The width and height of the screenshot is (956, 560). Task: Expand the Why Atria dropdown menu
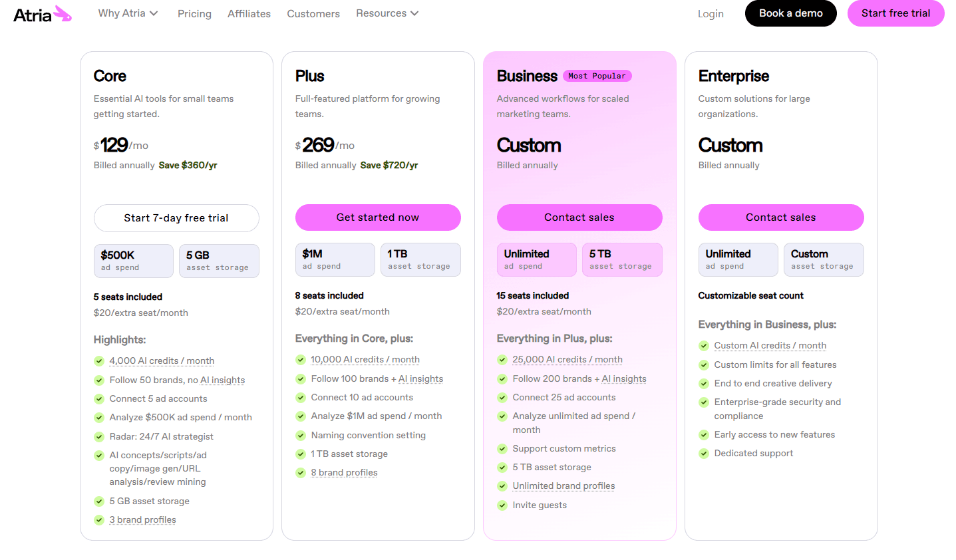click(x=128, y=13)
